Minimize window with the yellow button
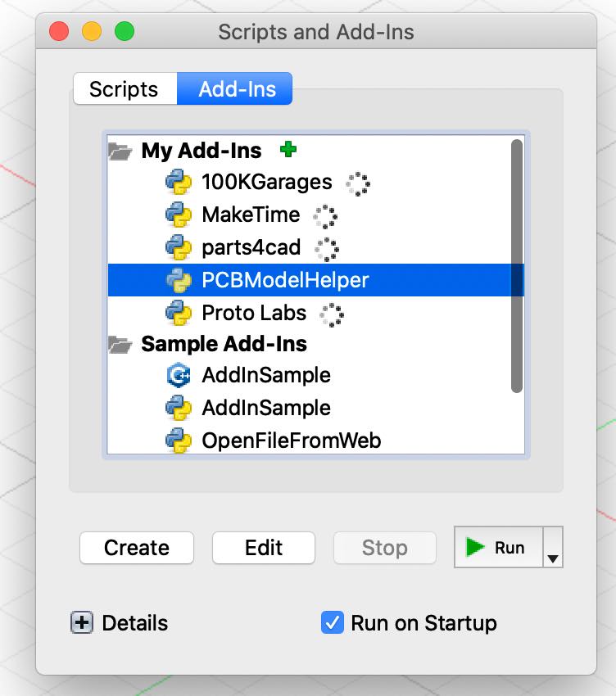The height and width of the screenshot is (696, 616). 92,31
